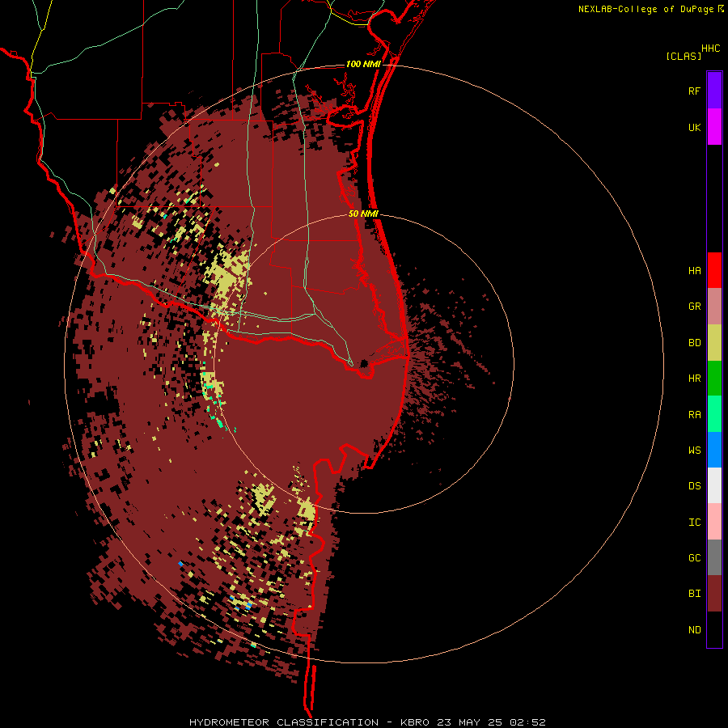The image size is (728, 728).
Task: Click the GR legend label
Action: click(x=694, y=307)
